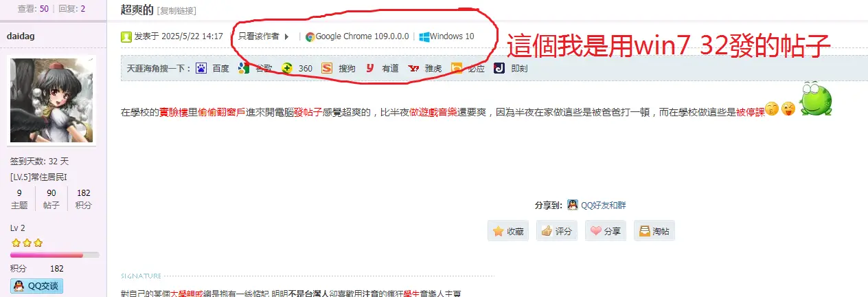Image resolution: width=868 pixels, height=297 pixels.
Task: Click the red Youdao search icon
Action: 369,68
